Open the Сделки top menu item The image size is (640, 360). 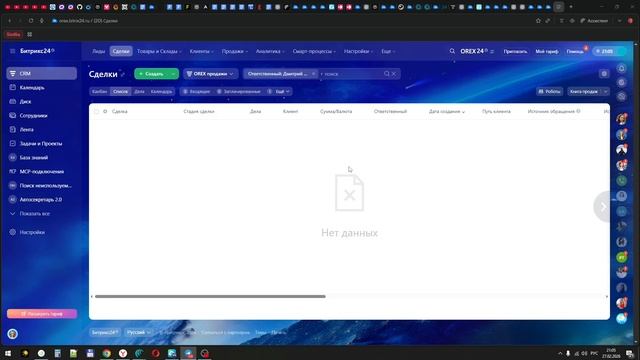click(x=121, y=51)
